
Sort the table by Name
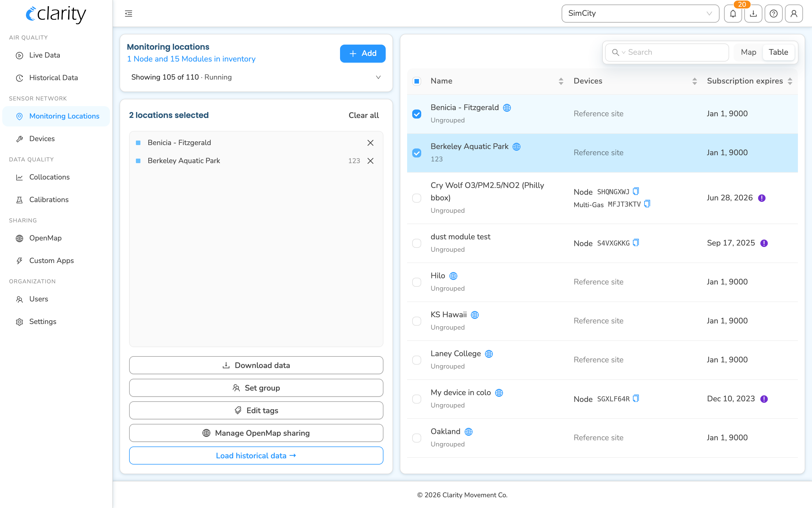point(561,81)
